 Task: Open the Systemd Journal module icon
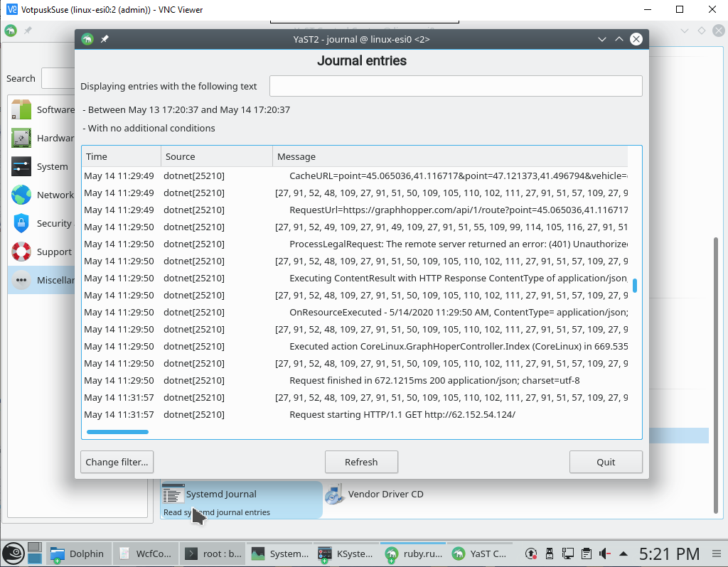[x=173, y=494]
